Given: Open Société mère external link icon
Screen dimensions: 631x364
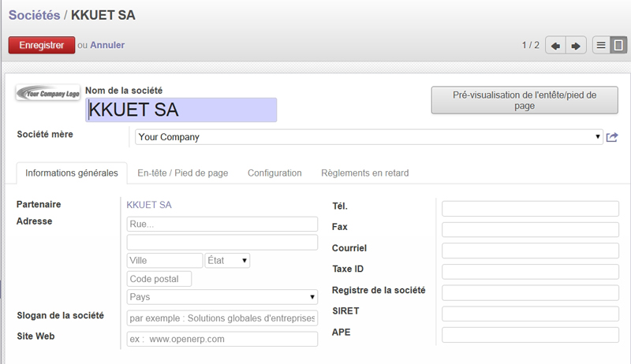Looking at the screenshot, I should pyautogui.click(x=612, y=137).
